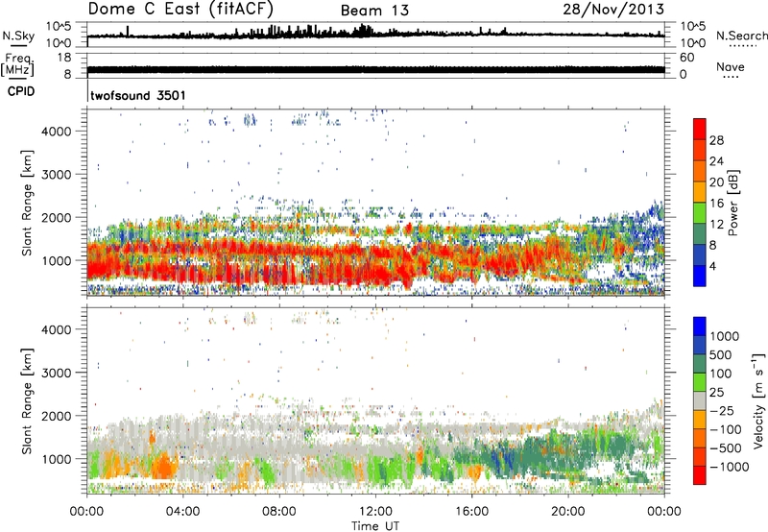Click the "18" frequency axis tick label
Viewport: 768px width, 532px height.
[x=64, y=58]
